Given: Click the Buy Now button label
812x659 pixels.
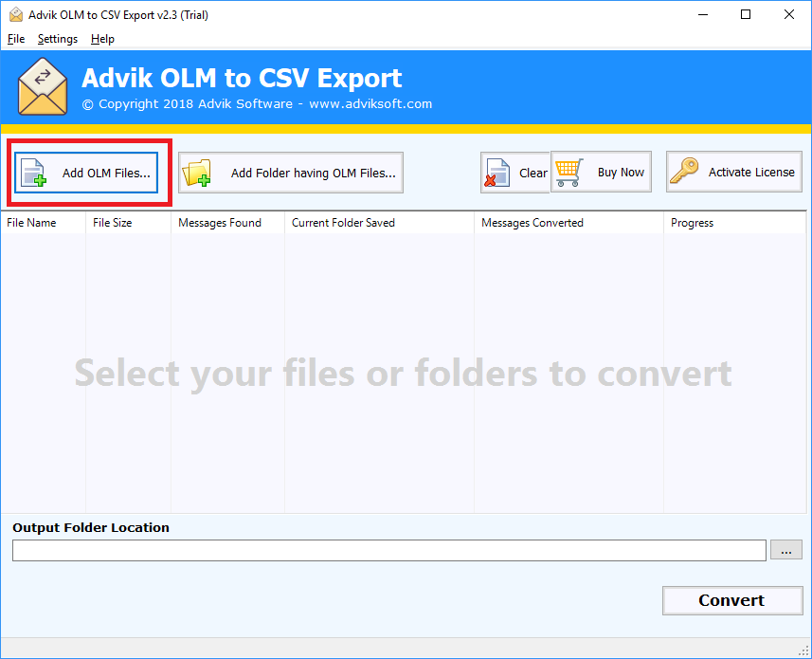Looking at the screenshot, I should tap(621, 172).
